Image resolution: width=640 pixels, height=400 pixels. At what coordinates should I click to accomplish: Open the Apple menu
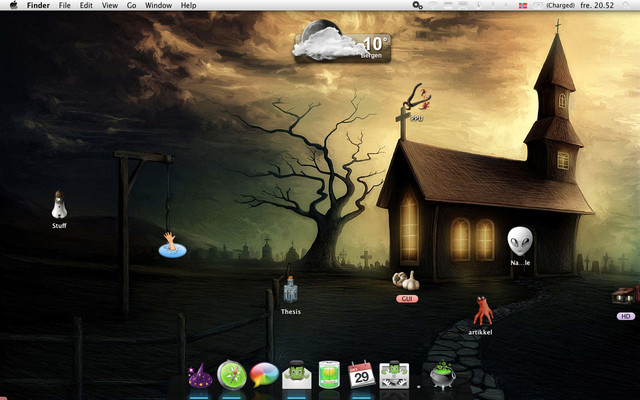click(x=13, y=5)
